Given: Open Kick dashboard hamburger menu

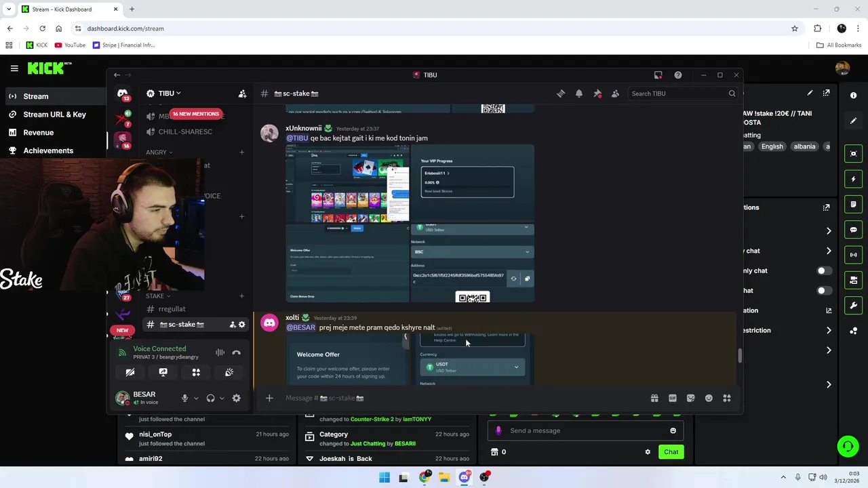Looking at the screenshot, I should [x=14, y=68].
